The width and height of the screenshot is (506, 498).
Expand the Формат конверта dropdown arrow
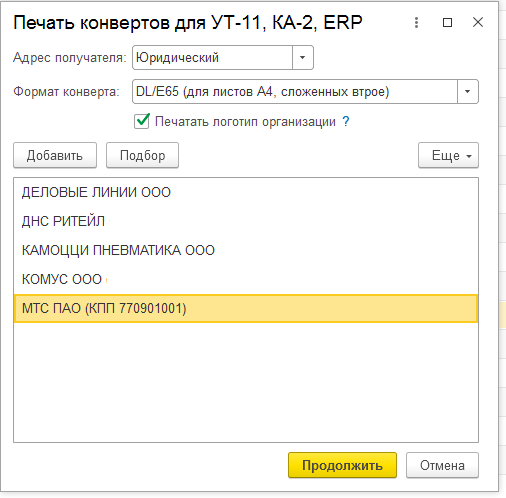468,91
